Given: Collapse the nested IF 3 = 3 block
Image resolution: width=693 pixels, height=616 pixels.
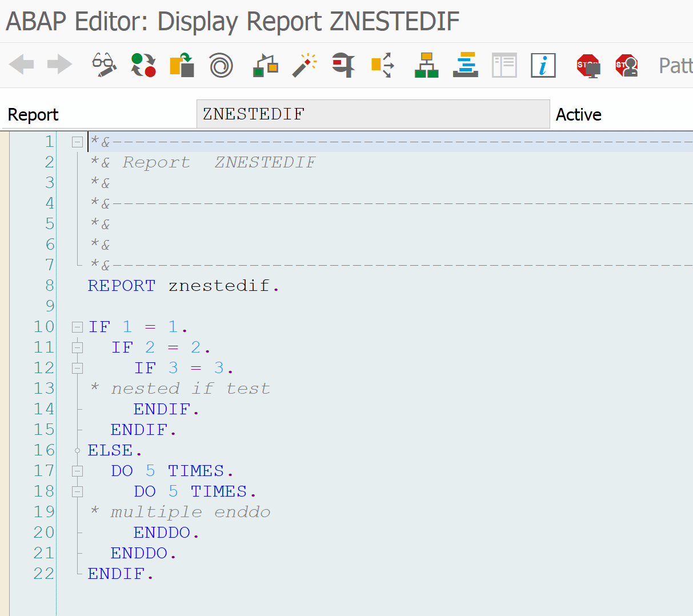Looking at the screenshot, I should [77, 367].
